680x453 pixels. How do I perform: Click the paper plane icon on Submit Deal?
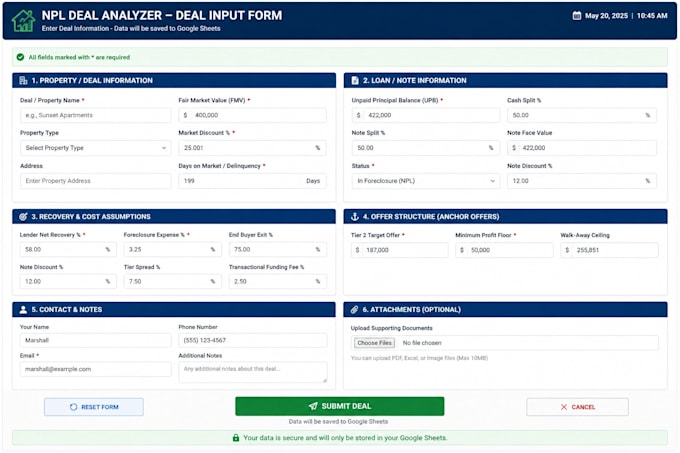pos(313,406)
